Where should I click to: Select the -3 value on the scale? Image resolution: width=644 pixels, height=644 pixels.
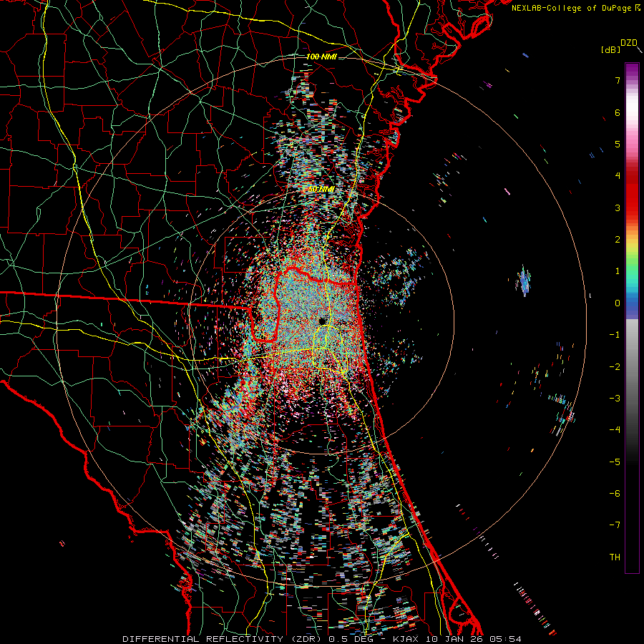click(615, 399)
